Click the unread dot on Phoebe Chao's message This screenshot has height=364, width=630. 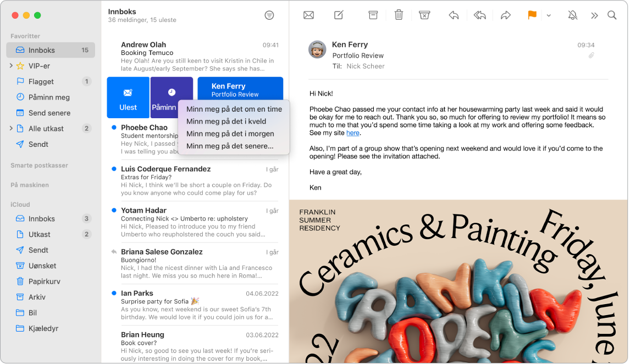pos(114,128)
